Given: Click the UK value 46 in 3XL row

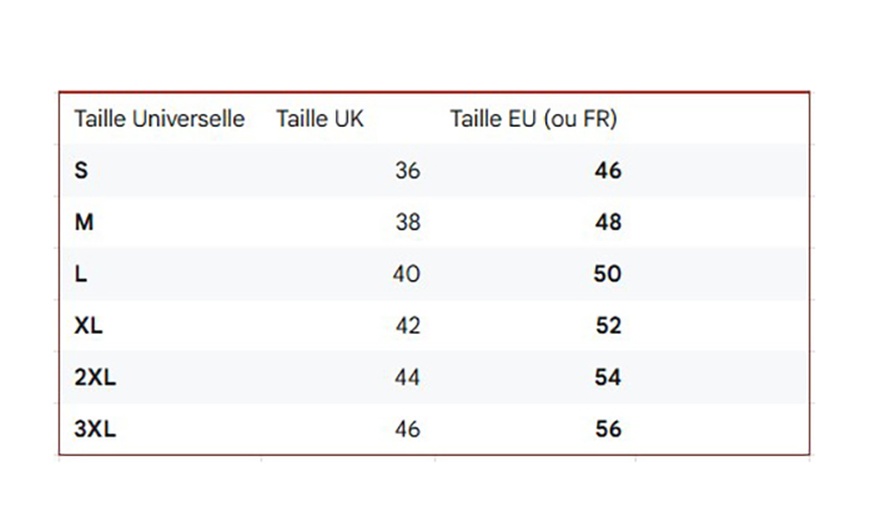Looking at the screenshot, I should [x=407, y=430].
